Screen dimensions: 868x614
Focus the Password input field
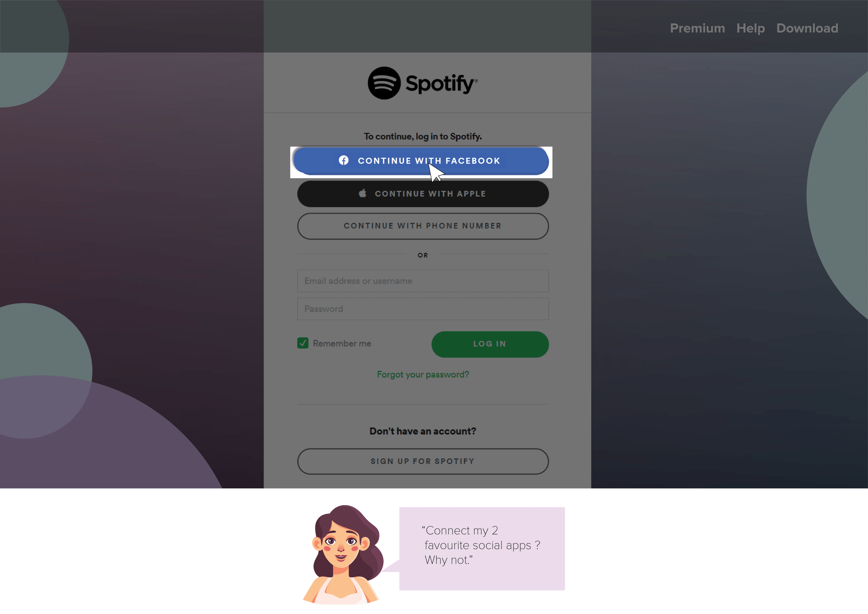(423, 309)
